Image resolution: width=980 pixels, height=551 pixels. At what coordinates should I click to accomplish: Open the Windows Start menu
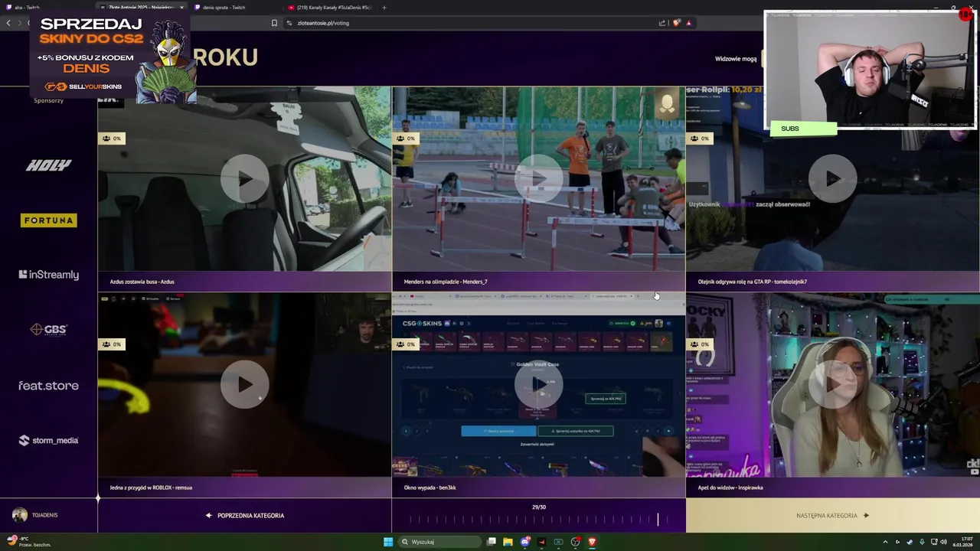(388, 542)
